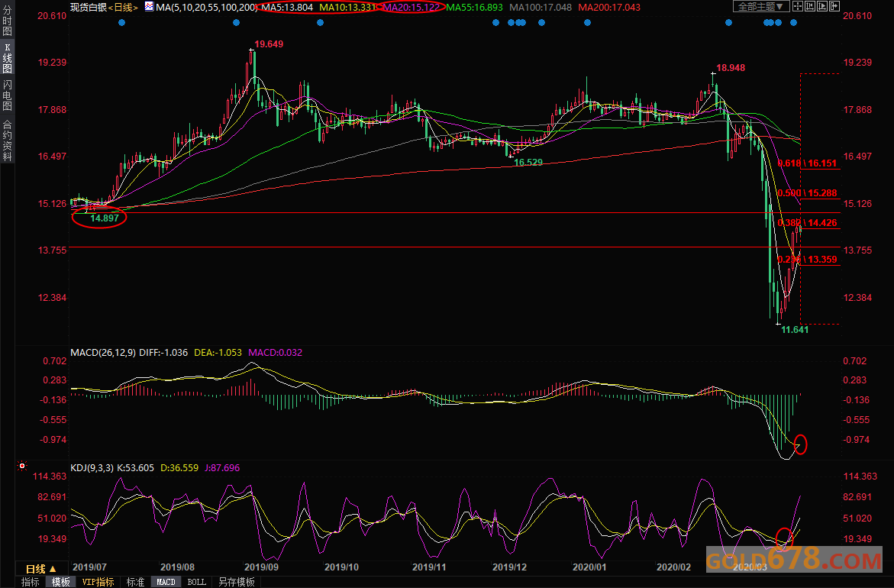Click the 2019/11 date on the time axis

click(x=429, y=567)
